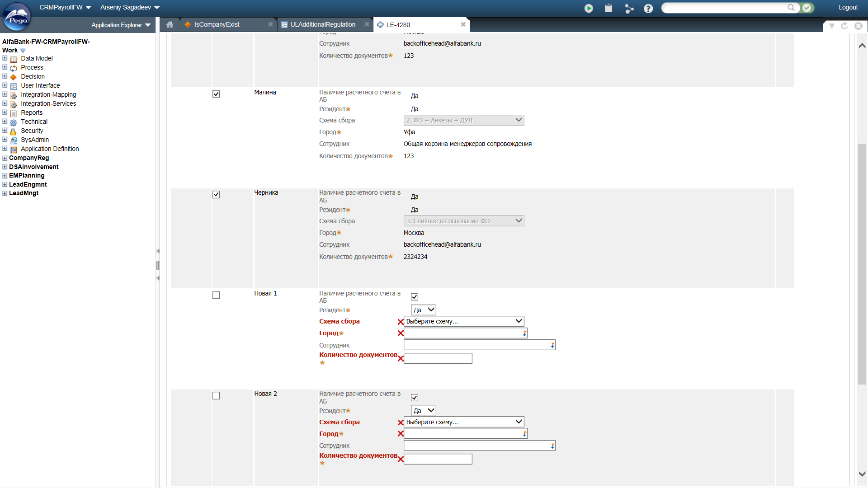Click the branches icon in header

[x=629, y=8]
